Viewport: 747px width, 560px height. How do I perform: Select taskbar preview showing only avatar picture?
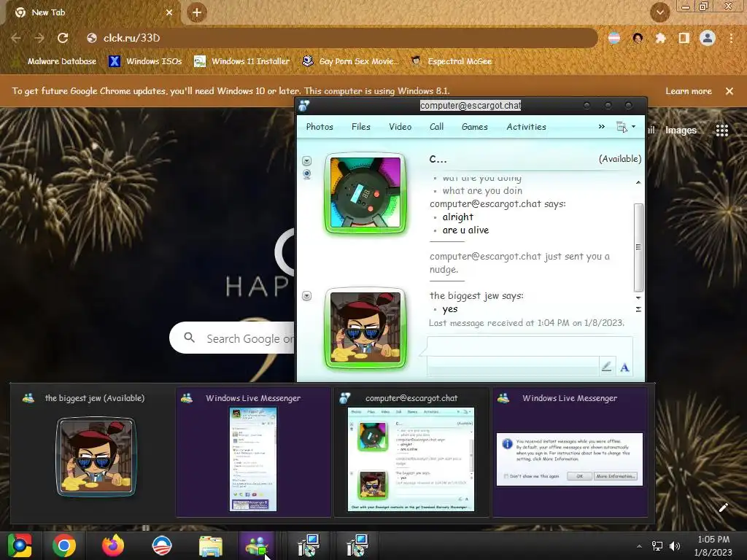96,452
